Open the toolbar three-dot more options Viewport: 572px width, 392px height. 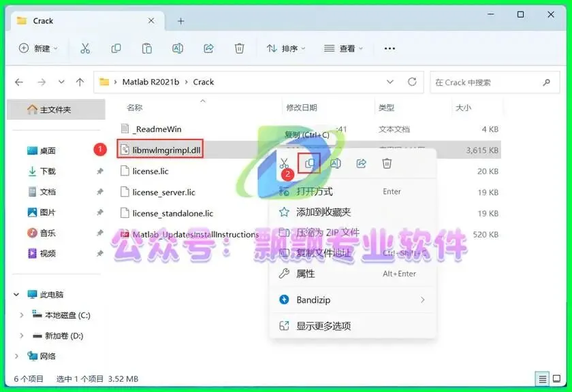click(x=390, y=48)
